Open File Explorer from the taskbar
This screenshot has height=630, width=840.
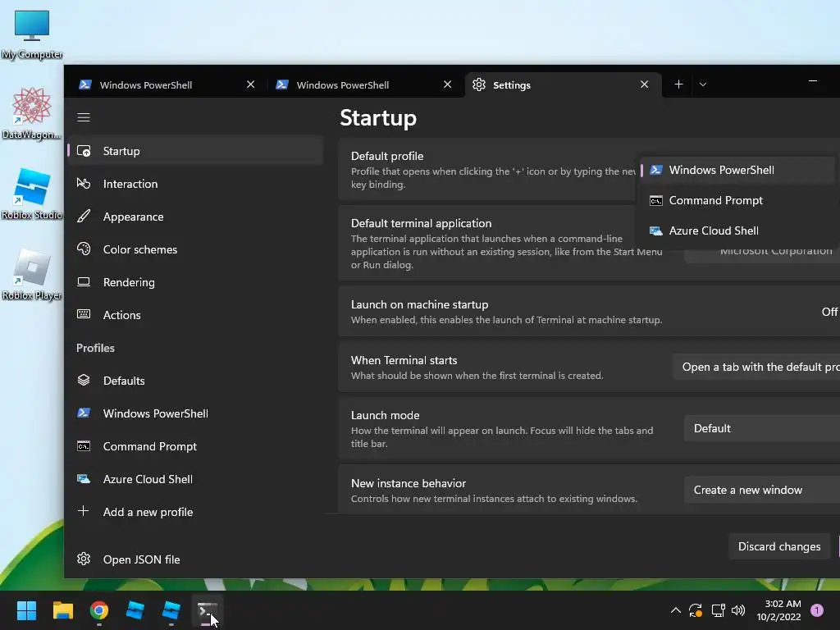click(x=62, y=610)
